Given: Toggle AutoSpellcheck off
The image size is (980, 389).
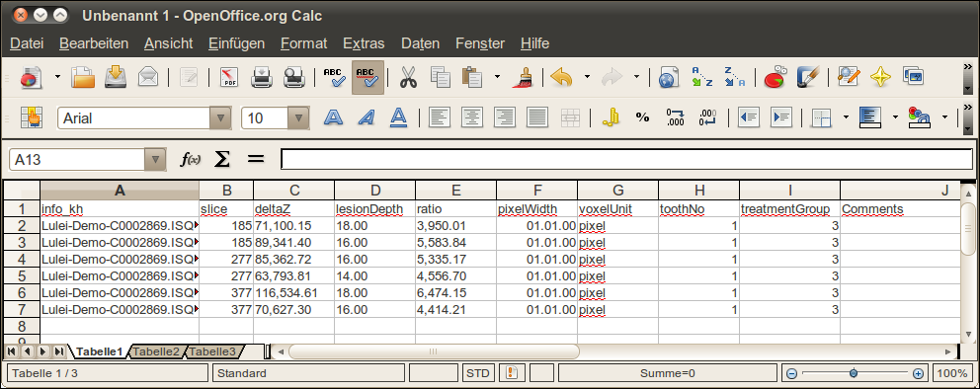Looking at the screenshot, I should (368, 77).
